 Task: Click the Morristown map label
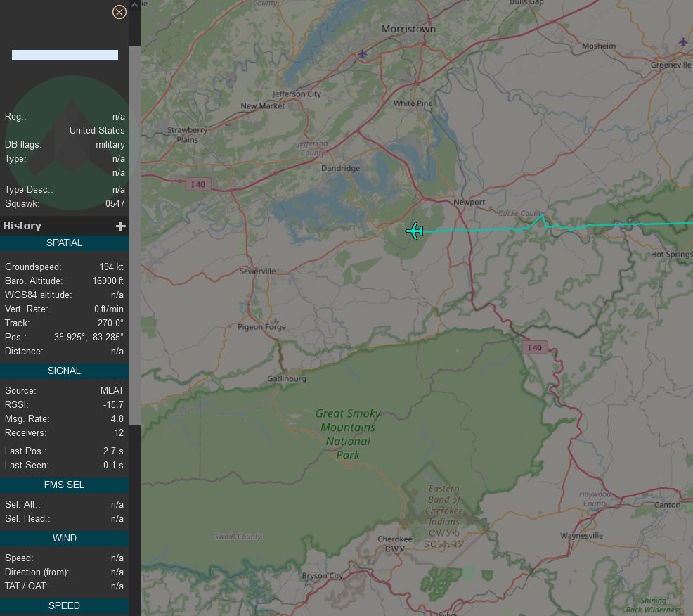tap(408, 29)
